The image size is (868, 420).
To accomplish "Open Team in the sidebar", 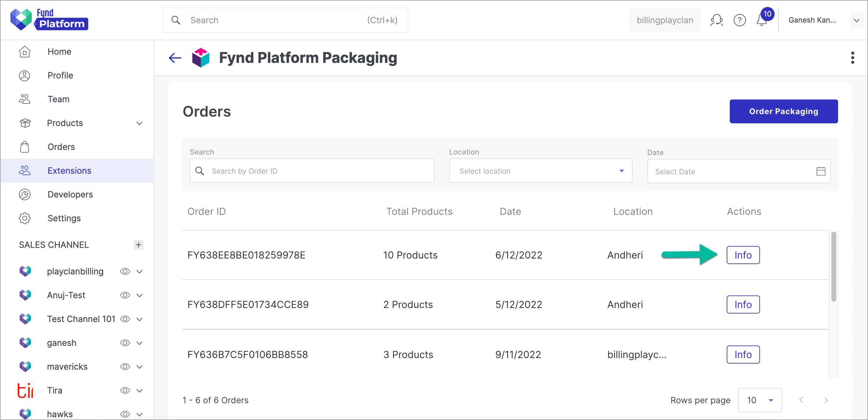I will [x=77, y=99].
